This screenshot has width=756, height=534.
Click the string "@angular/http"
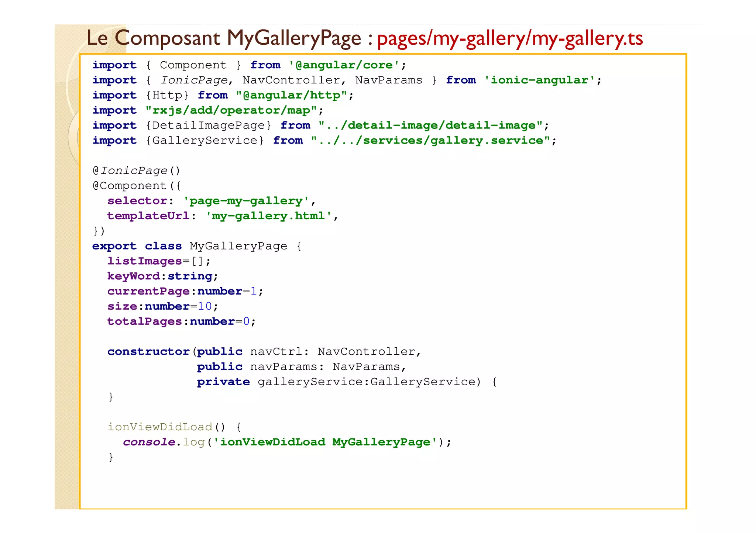[291, 96]
